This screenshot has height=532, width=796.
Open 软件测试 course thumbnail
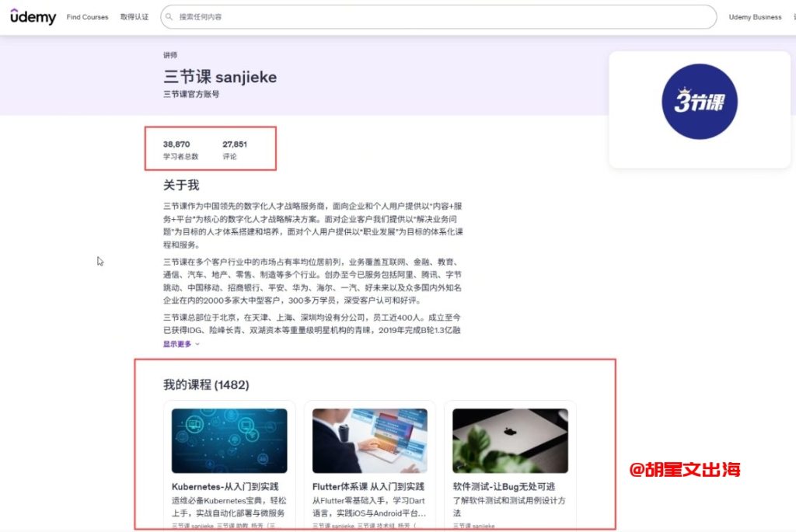pos(510,440)
